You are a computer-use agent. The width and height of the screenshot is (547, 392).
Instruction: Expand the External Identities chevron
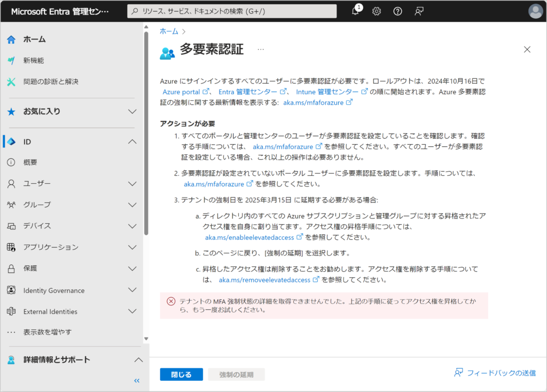coord(132,311)
